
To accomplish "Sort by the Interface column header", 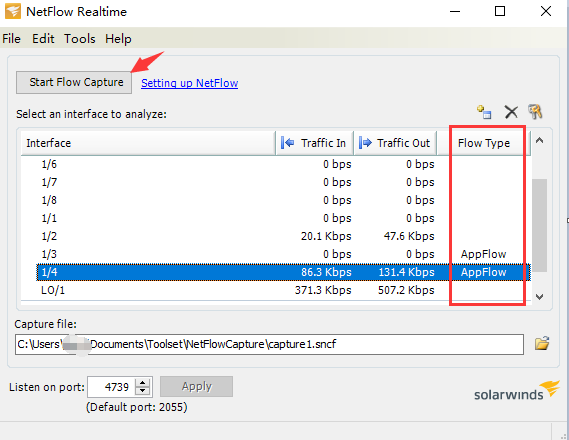I will coord(148,143).
